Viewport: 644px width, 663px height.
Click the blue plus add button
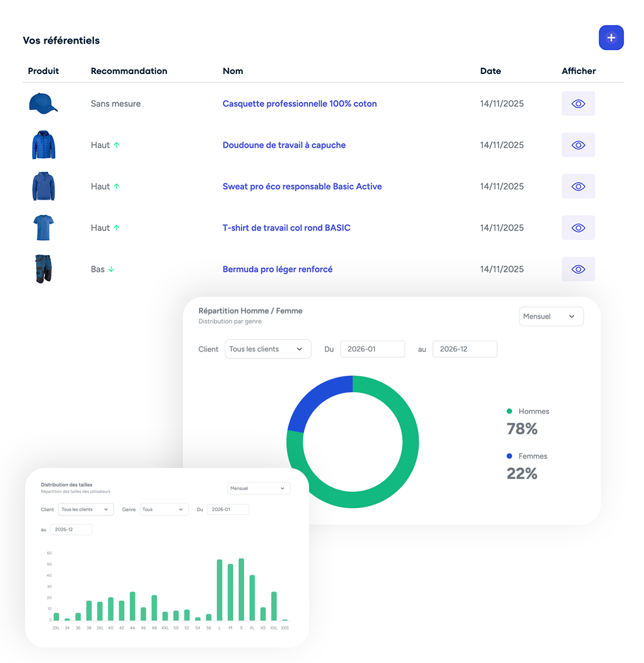click(x=611, y=38)
